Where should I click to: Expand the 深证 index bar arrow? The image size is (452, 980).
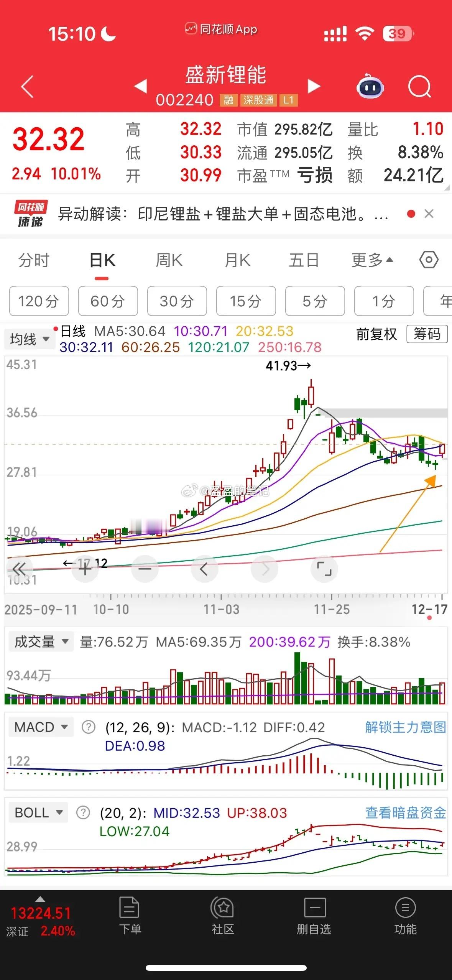click(40, 899)
